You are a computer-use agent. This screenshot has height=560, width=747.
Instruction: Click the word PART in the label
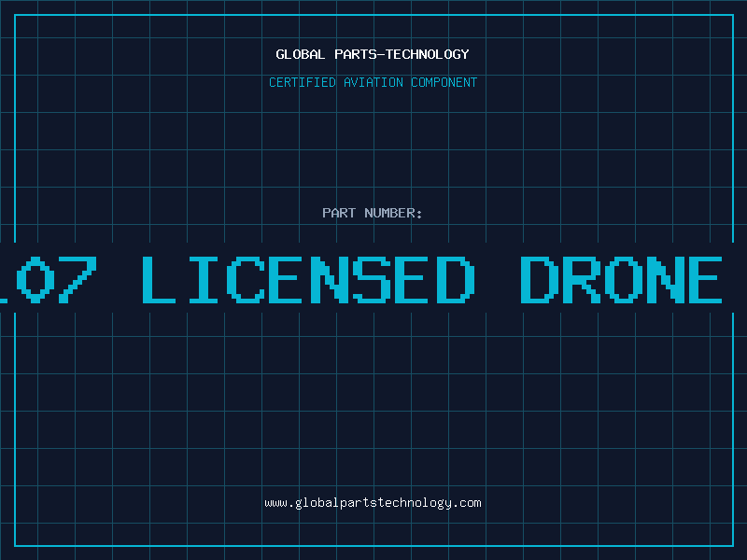339,213
